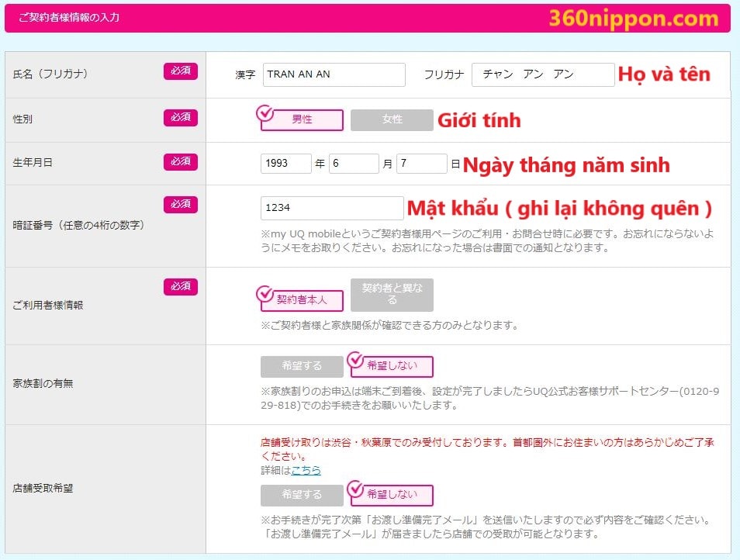The width and height of the screenshot is (740, 560).
Task: Open the こちら details link
Action: point(306,470)
